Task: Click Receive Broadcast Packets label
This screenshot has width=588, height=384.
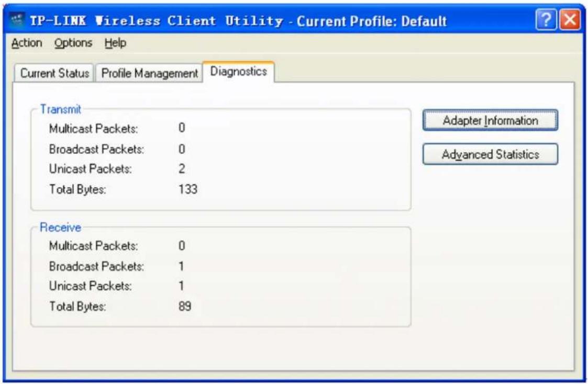Action: [96, 266]
